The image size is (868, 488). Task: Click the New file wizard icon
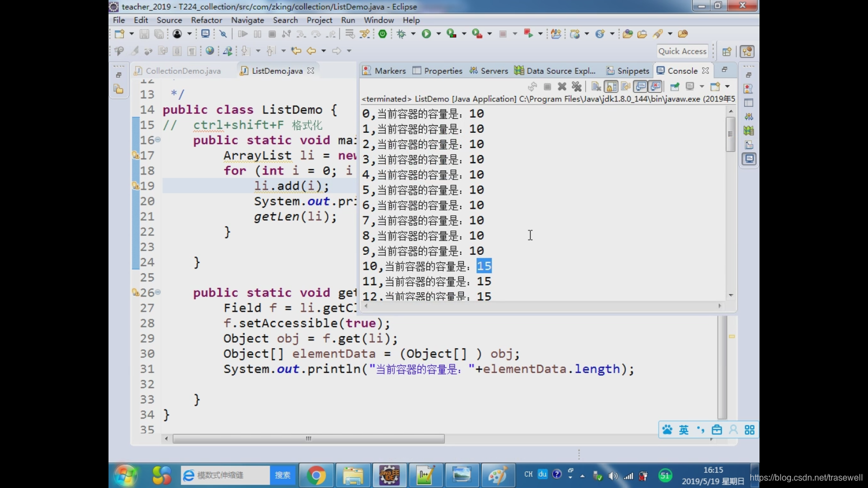pos(119,34)
